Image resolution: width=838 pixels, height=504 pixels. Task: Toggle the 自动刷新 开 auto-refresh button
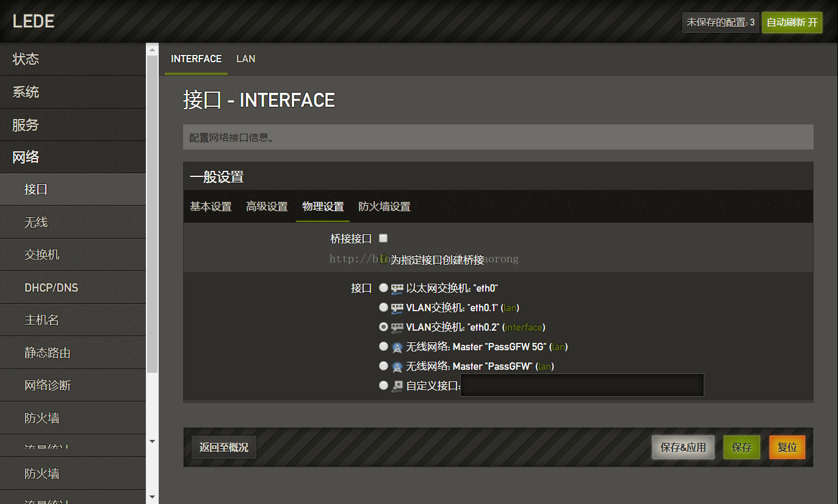click(x=792, y=23)
